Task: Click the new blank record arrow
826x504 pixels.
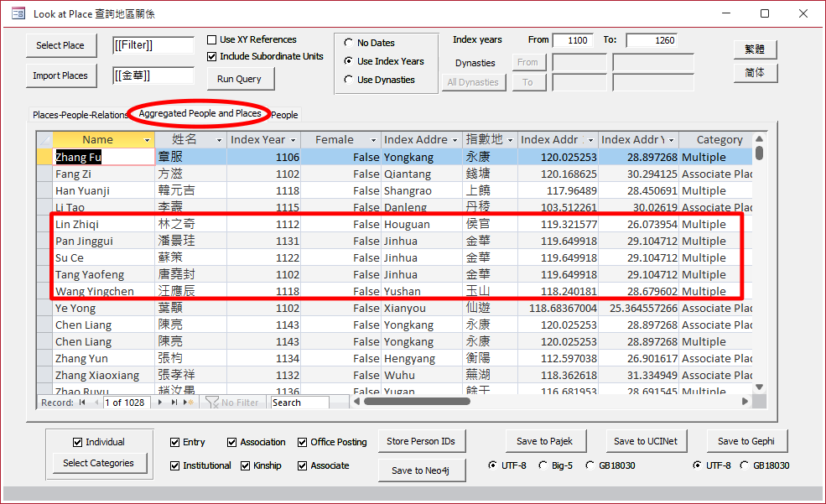Action: coord(190,403)
